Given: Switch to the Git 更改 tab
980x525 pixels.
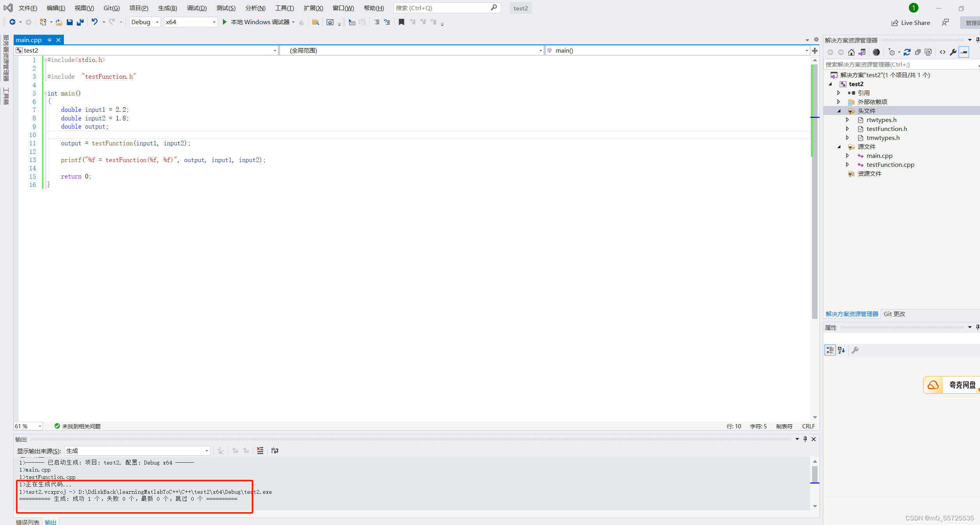Looking at the screenshot, I should (x=894, y=314).
